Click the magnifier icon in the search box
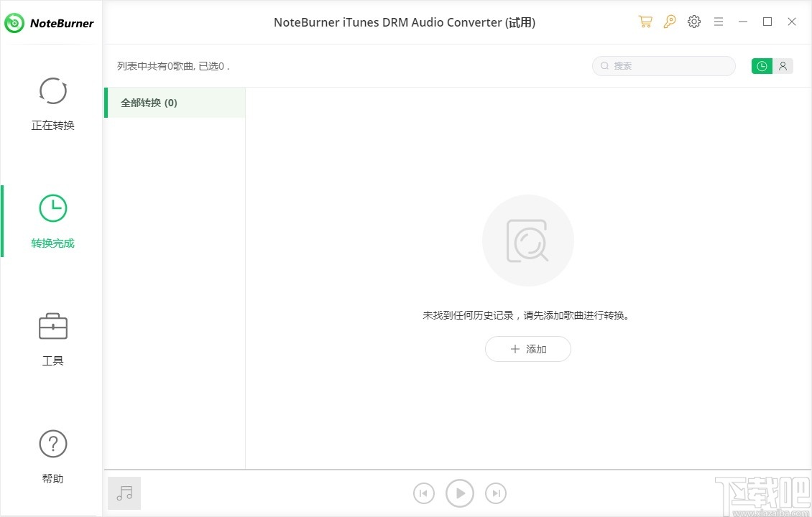812x517 pixels. (604, 65)
